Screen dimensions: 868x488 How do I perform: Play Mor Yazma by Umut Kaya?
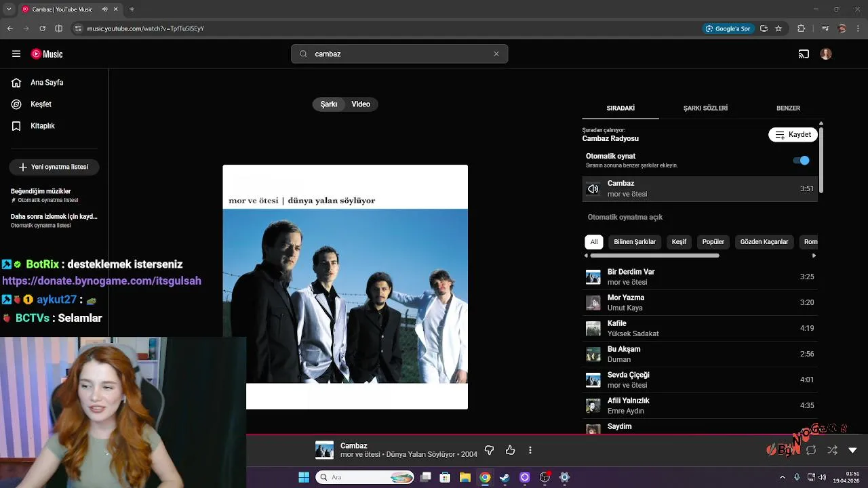click(x=700, y=302)
